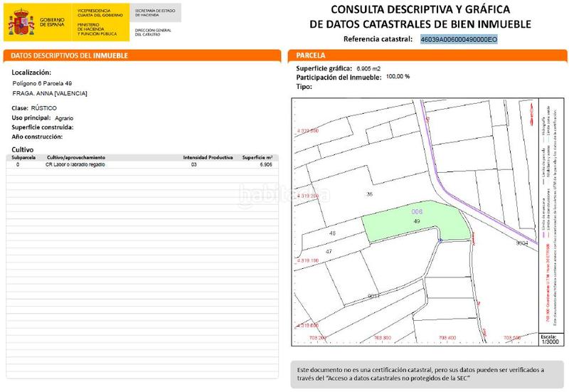Click the coordinate label '4.319.200' on map
This screenshot has width=569, height=392.
coord(308,196)
